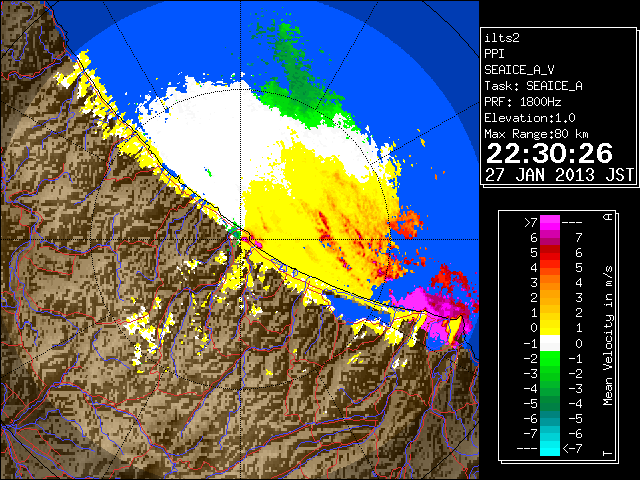Pick the cyan bottom band of velocity scale
The width and height of the screenshot is (640, 480).
(550, 448)
